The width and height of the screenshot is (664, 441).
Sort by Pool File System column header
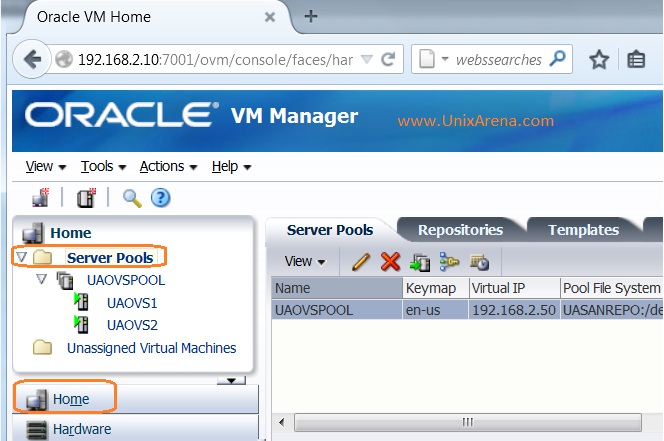(x=611, y=288)
